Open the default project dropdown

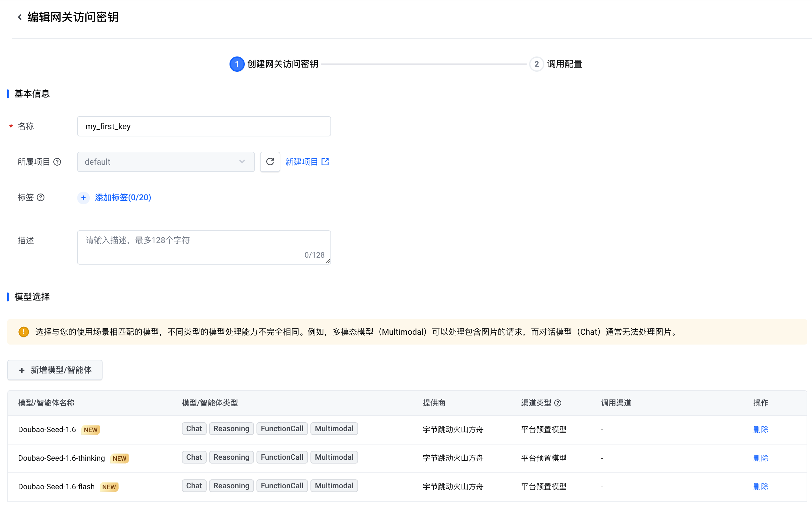click(166, 162)
